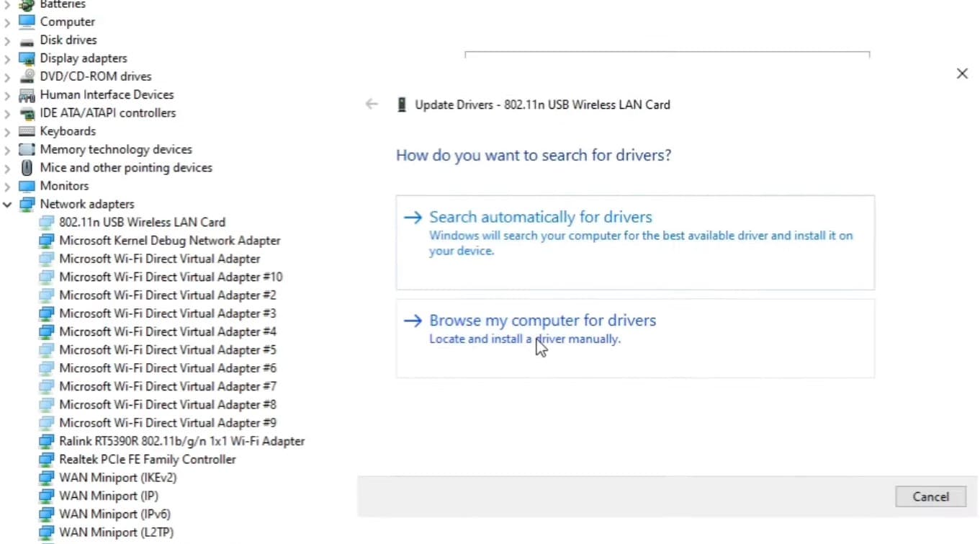
Task: Choose Browse my computer for drivers
Action: (542, 321)
